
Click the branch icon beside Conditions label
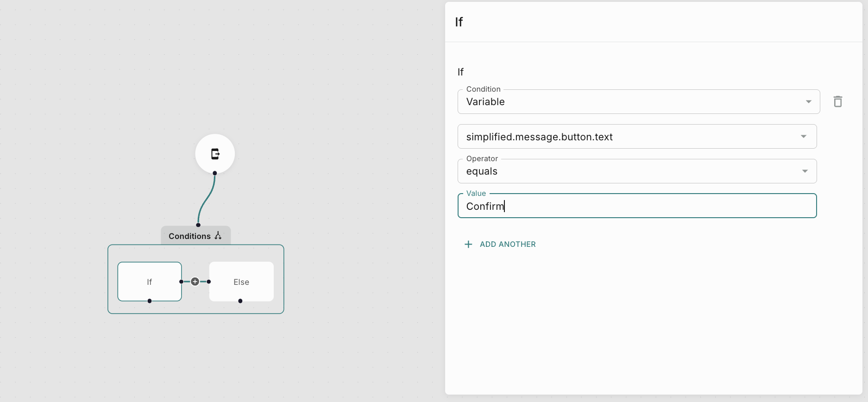[218, 236]
